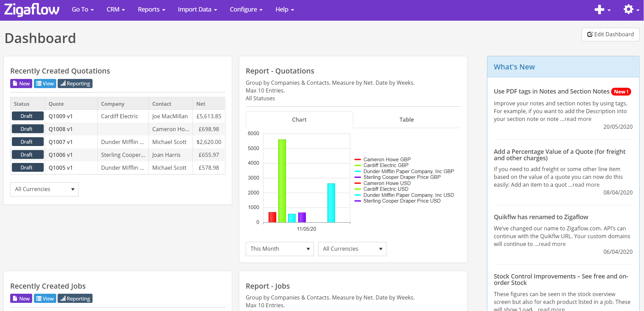
Task: Click the purple chart bar
Action: [302, 217]
